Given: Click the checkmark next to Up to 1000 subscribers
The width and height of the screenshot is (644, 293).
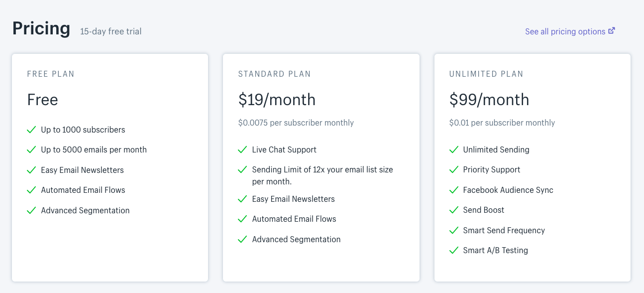Looking at the screenshot, I should pos(31,130).
